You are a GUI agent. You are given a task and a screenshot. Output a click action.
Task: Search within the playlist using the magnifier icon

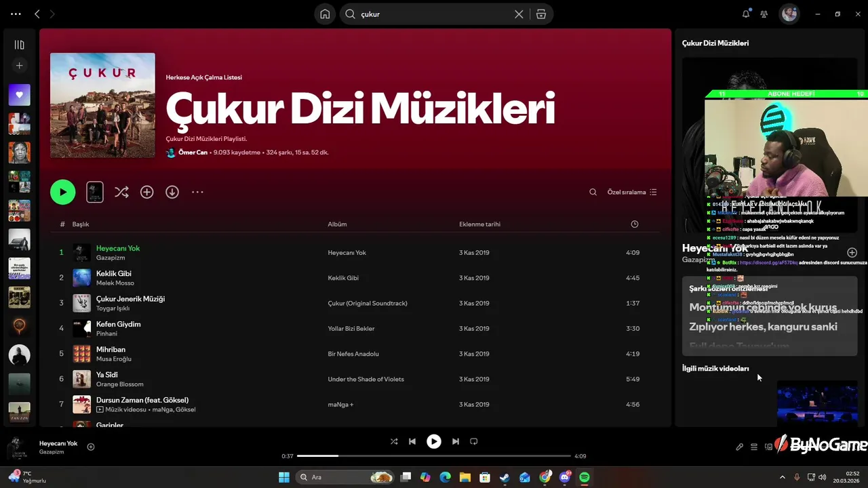coord(593,192)
